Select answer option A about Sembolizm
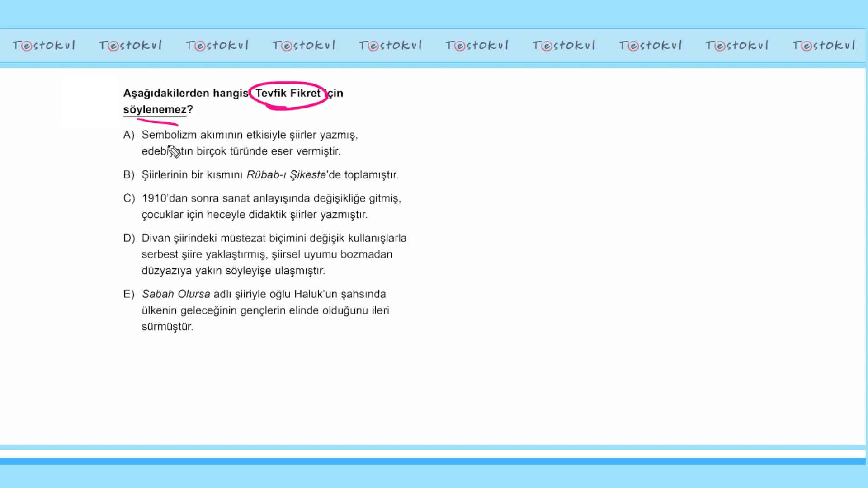The image size is (868, 488). [x=241, y=143]
